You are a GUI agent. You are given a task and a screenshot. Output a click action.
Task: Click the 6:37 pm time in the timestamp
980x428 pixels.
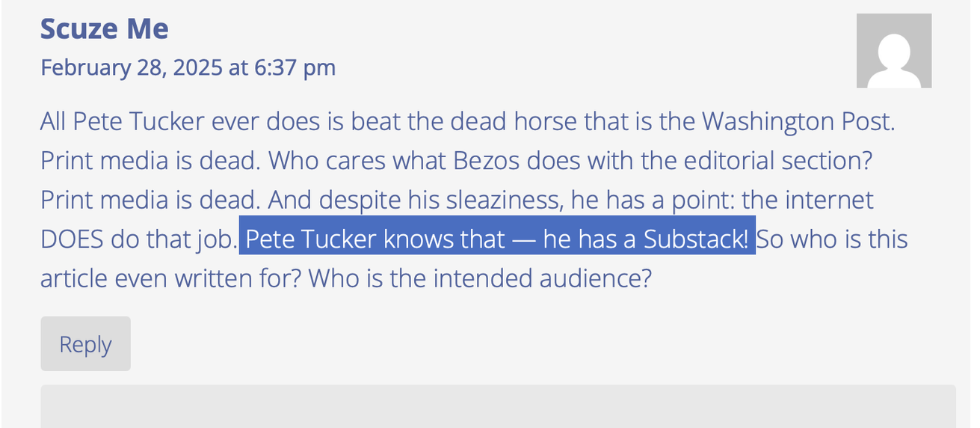295,68
